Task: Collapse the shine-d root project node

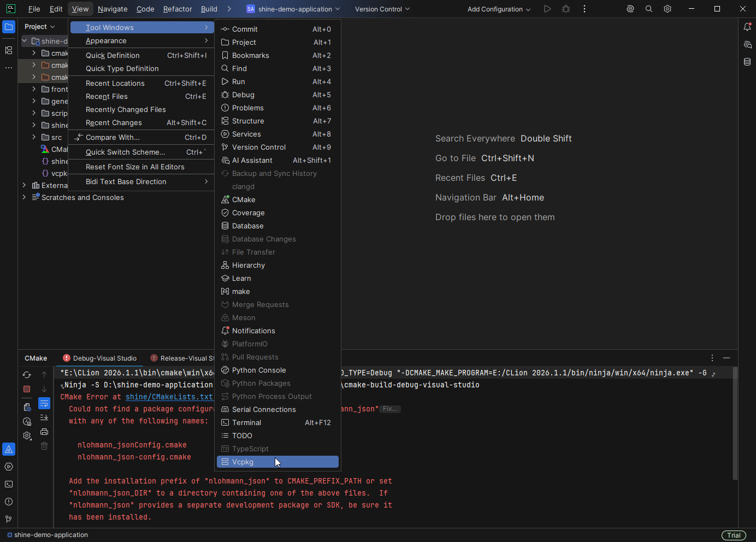Action: (25, 41)
